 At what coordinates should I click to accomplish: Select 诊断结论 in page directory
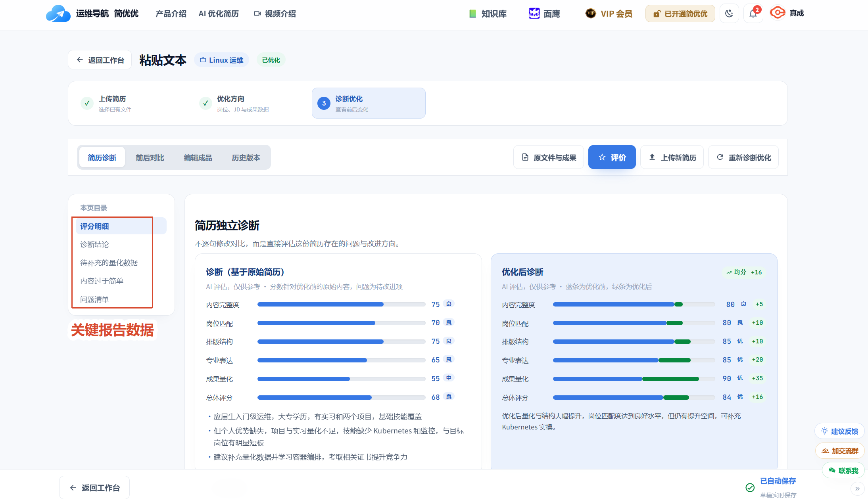click(94, 245)
